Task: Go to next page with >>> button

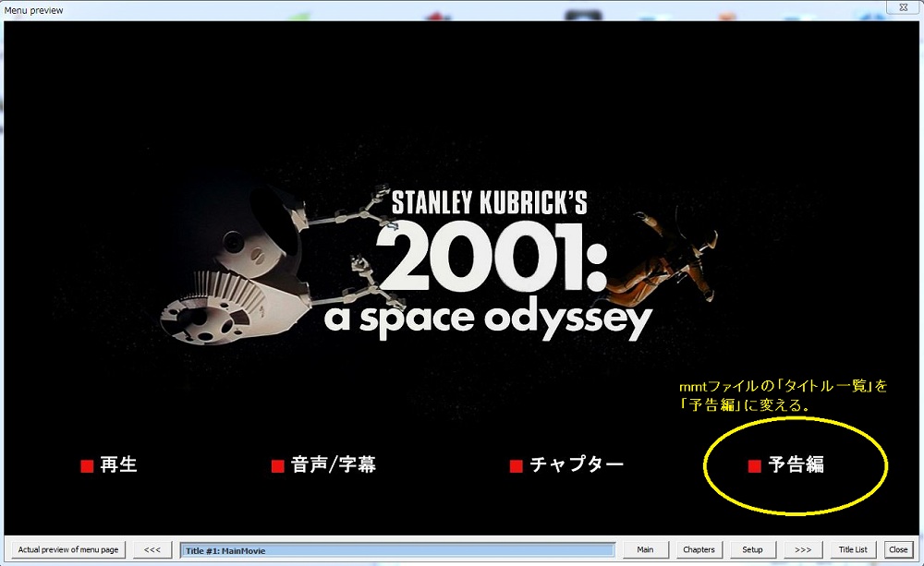Action: [803, 549]
